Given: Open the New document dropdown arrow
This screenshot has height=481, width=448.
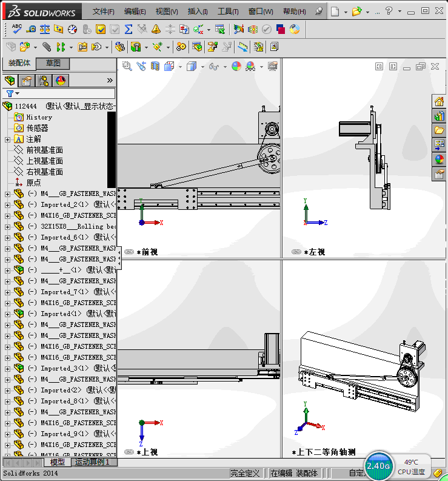Looking at the screenshot, I should [x=346, y=12].
